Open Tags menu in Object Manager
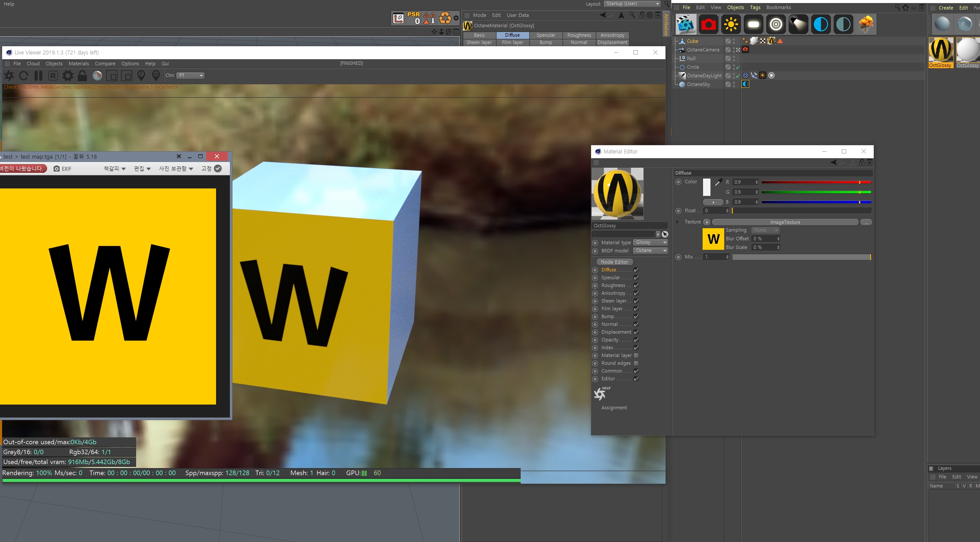This screenshot has width=980, height=542. pos(755,7)
